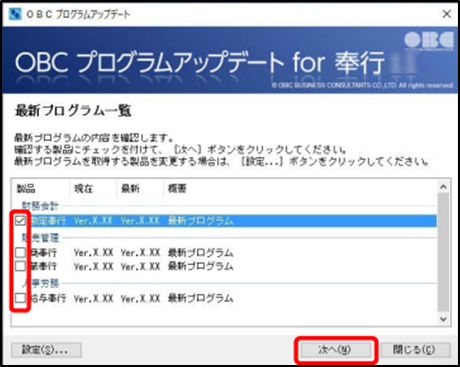Screen dimensions: 460x367
Task: Click the scrollbar down arrow
Action: (443, 319)
